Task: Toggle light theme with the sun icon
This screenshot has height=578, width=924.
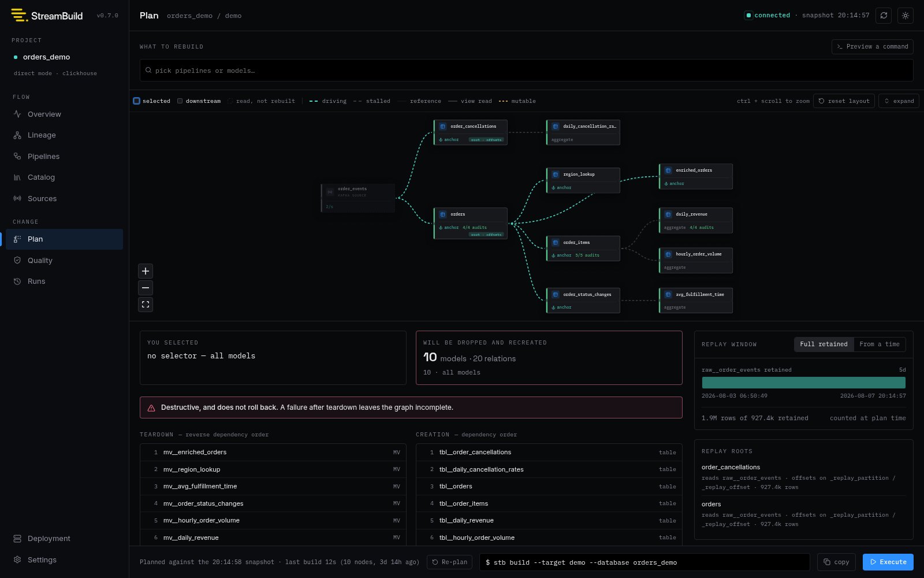Action: pos(906,16)
